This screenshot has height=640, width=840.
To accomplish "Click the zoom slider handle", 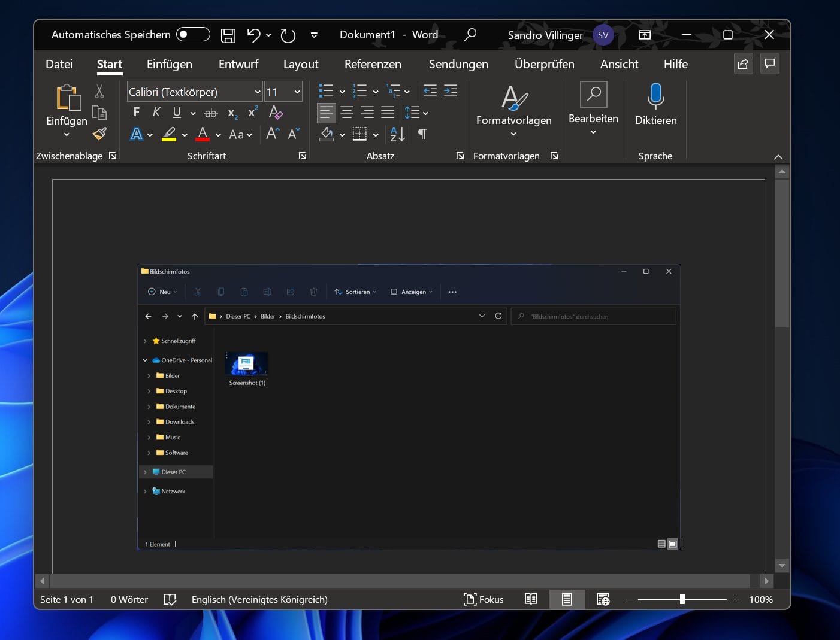I will [682, 599].
